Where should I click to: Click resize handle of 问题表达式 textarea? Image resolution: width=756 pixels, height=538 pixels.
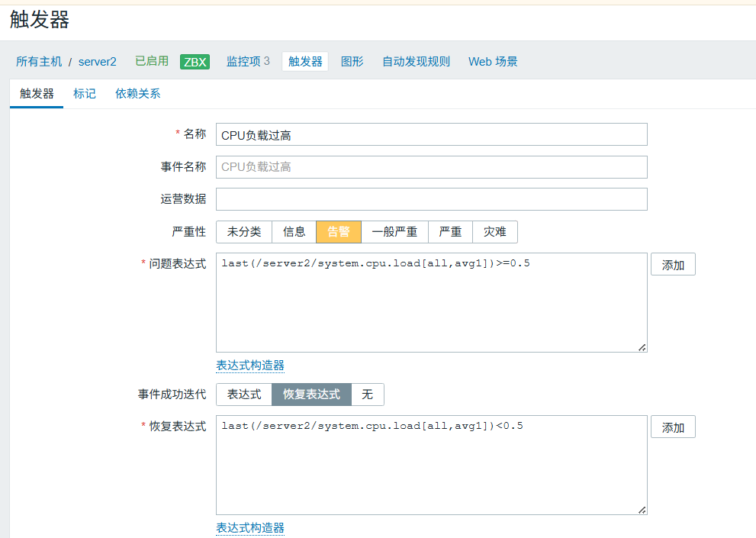(642, 347)
